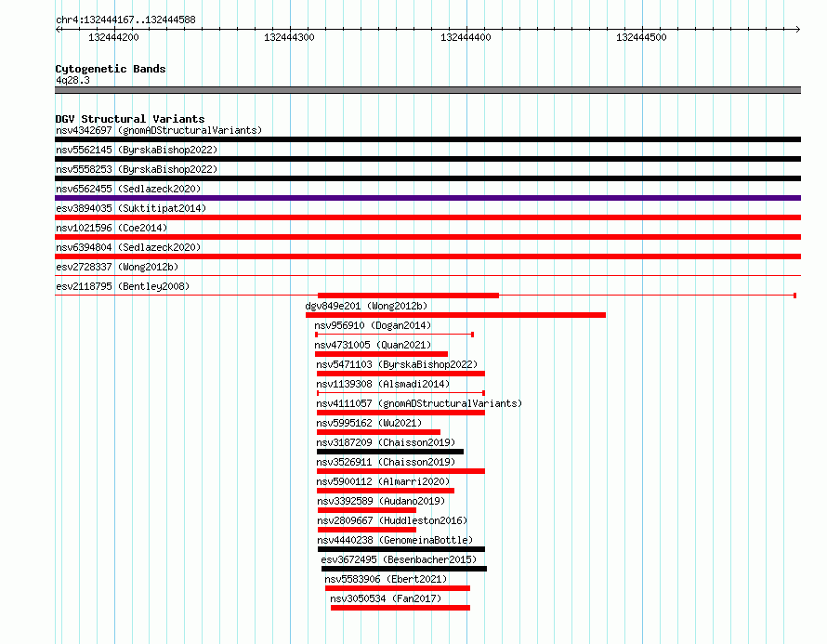
Task: Click the DGV Structural Variants track title
Action: pyautogui.click(x=130, y=119)
